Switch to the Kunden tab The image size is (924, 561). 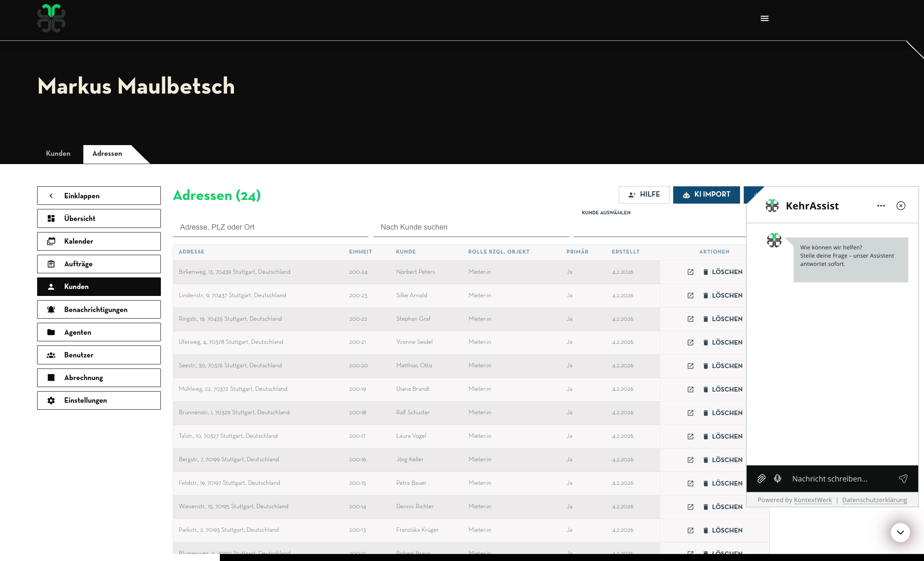(58, 153)
